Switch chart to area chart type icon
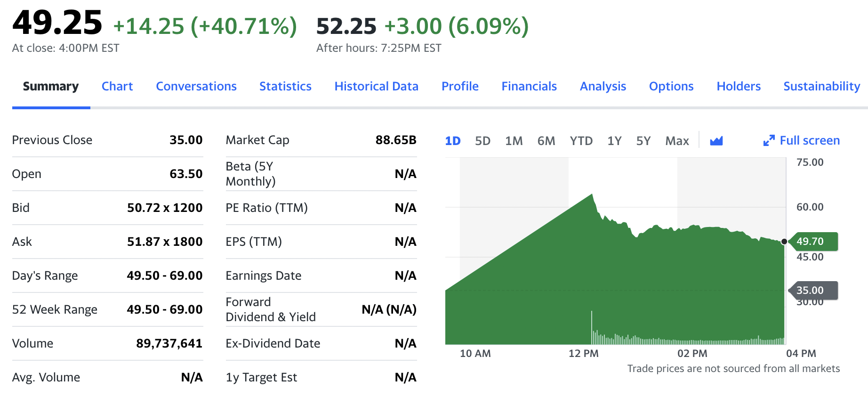The image size is (868, 405). 716,140
